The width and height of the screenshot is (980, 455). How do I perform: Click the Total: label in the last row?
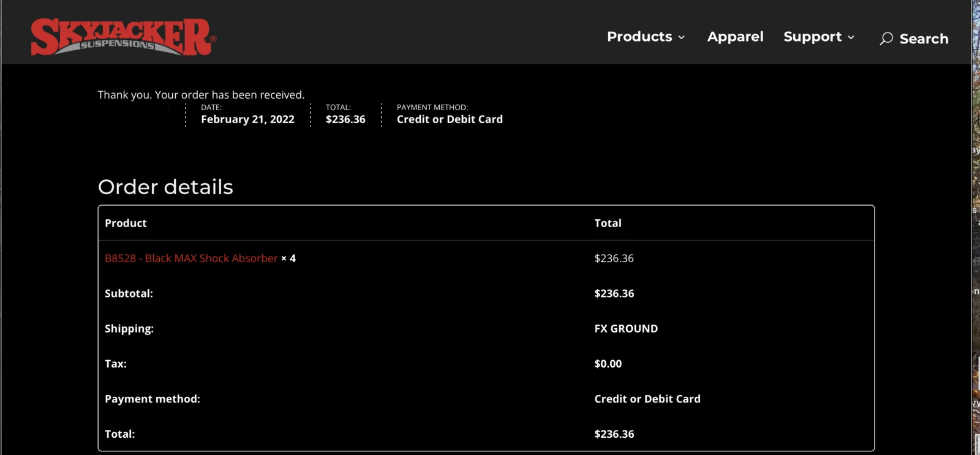(x=119, y=434)
